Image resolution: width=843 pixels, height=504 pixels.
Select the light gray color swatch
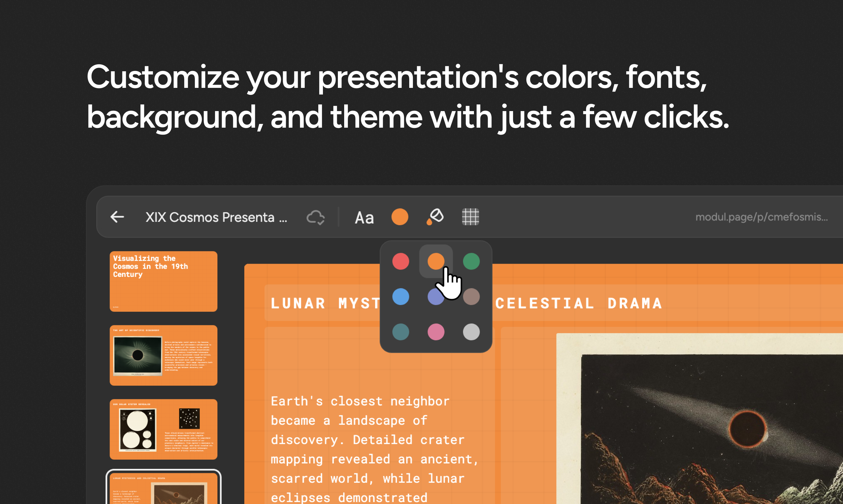point(471,332)
